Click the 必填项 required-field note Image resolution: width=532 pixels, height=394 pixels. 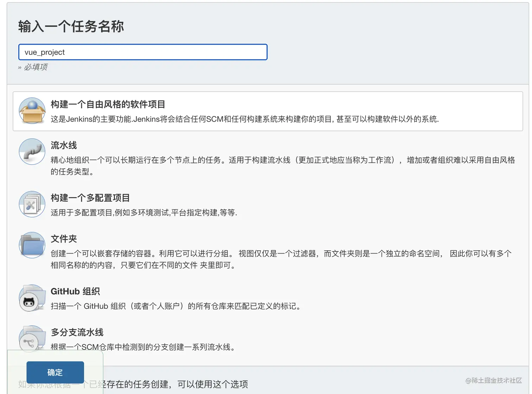pos(35,67)
